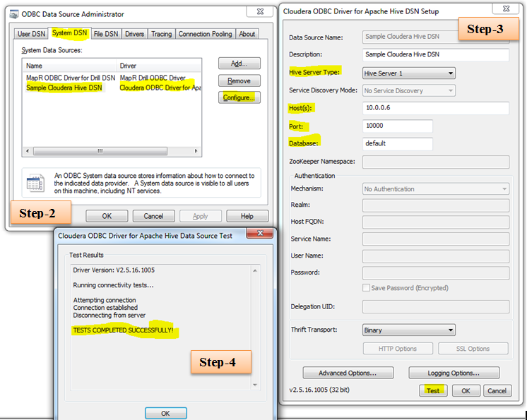This screenshot has height=420, width=527.
Task: Click the Description input field
Action: click(x=436, y=54)
